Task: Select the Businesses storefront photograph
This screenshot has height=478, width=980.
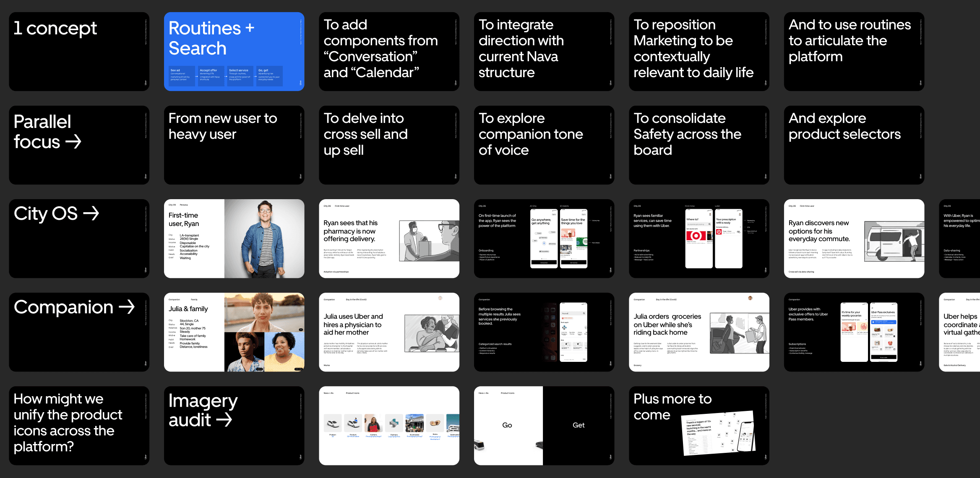Action: (x=414, y=423)
